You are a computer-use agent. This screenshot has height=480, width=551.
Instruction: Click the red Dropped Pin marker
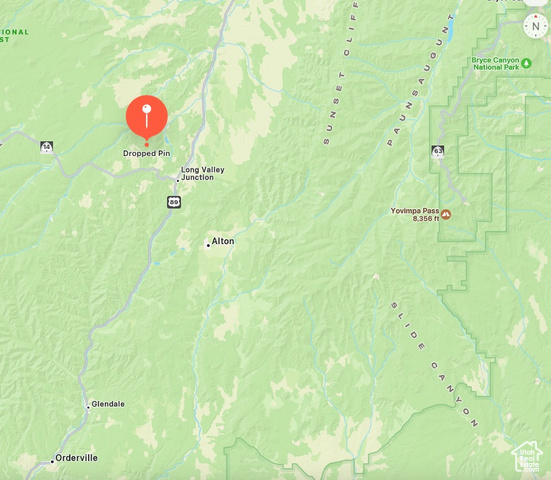(147, 118)
